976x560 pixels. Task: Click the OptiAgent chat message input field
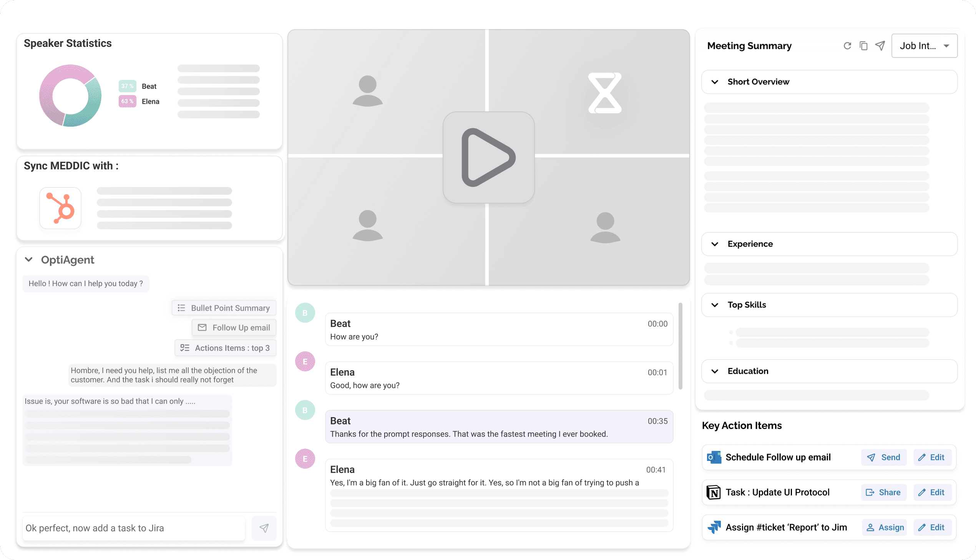pos(133,528)
